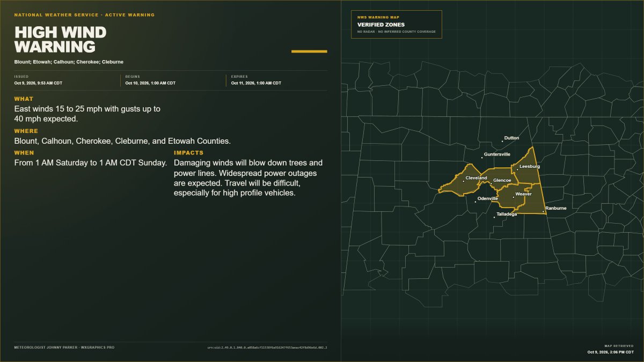This screenshot has width=644, height=362.
Task: Click the county list under the headline
Action: point(69,62)
